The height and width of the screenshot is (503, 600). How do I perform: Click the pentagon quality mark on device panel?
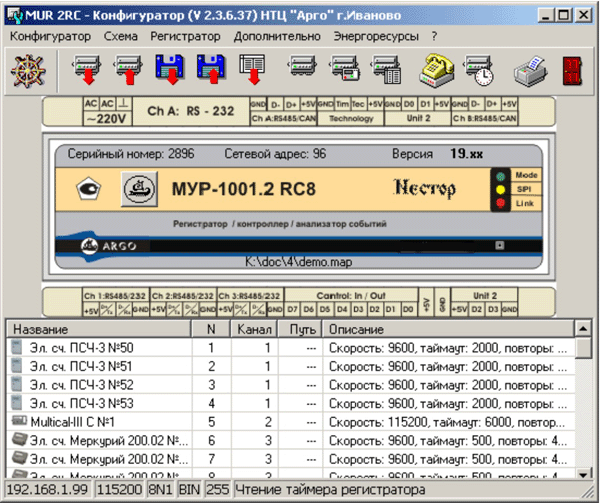click(88, 189)
